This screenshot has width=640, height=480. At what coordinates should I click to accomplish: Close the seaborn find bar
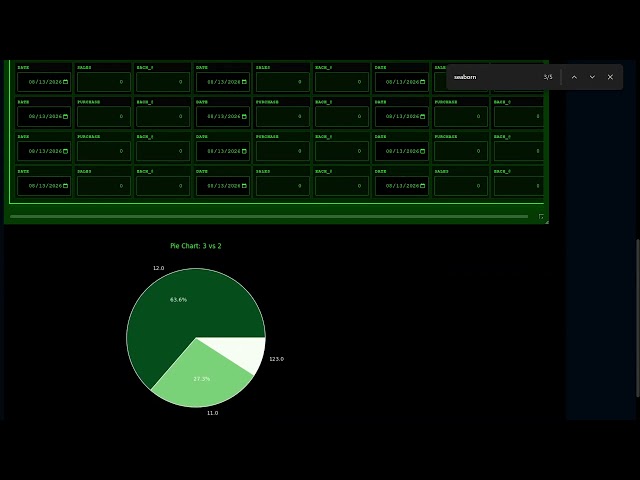click(x=610, y=77)
